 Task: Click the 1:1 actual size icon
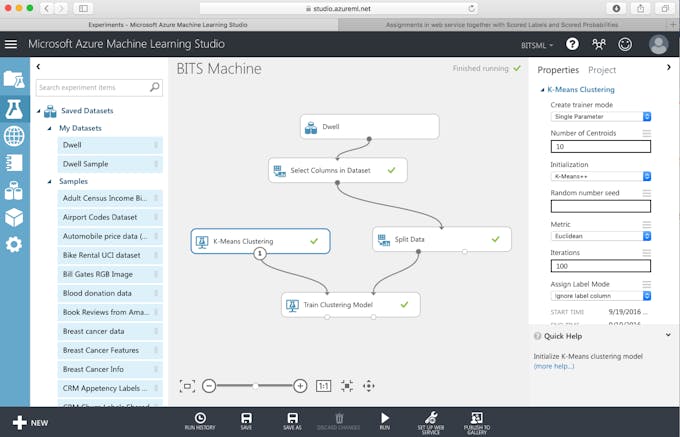[324, 386]
